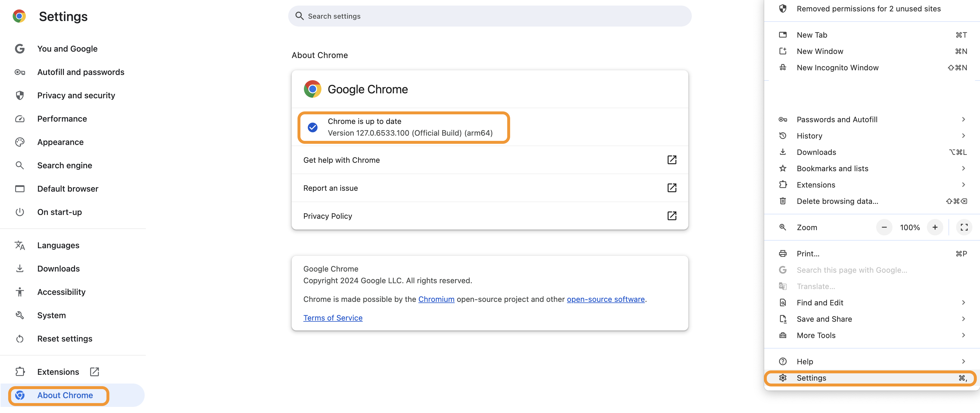The height and width of the screenshot is (413, 980).
Task: Click the Report an issue open-in-new icon
Action: 671,188
